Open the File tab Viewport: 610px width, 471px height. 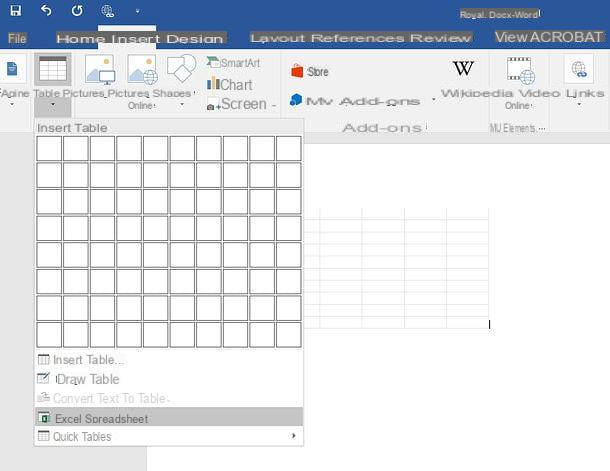point(17,39)
